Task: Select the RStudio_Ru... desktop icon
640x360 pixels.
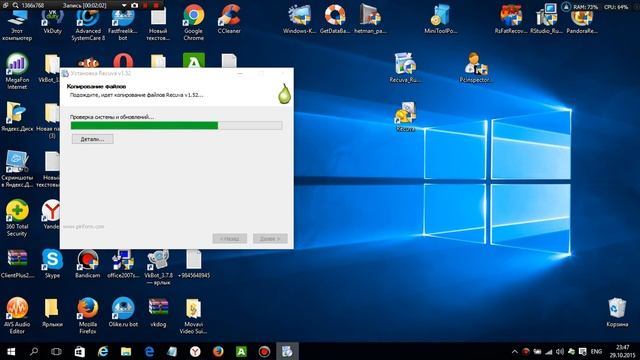Action: (x=547, y=19)
